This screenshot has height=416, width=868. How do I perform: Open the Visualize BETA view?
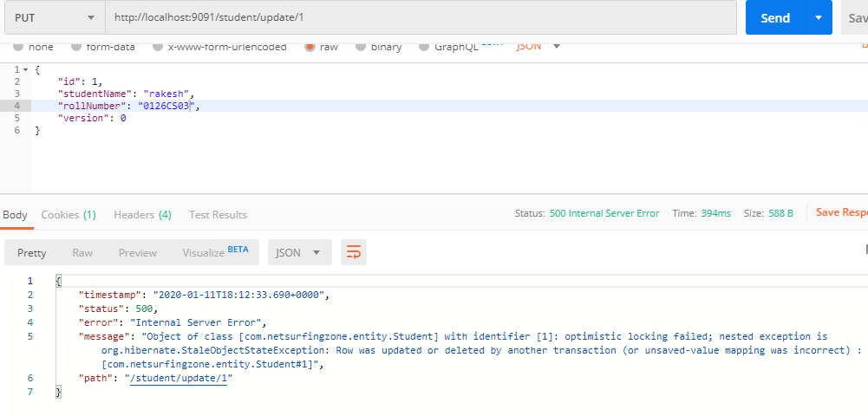(x=214, y=252)
